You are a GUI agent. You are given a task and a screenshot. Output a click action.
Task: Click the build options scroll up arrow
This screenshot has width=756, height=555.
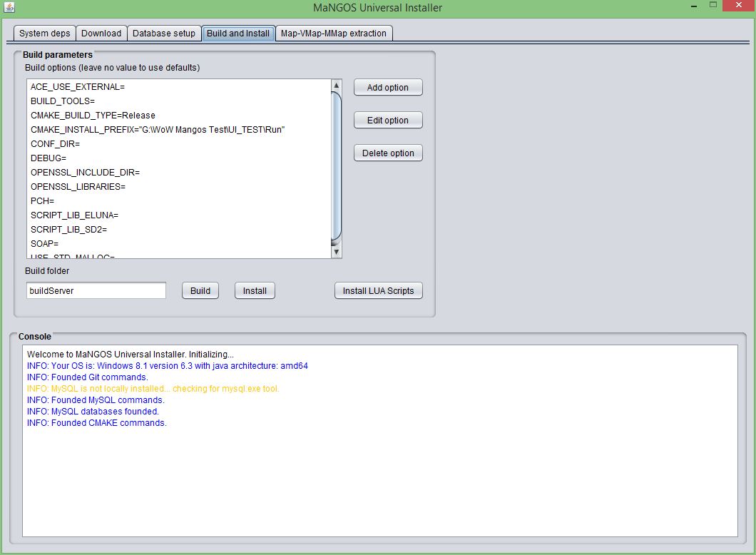tap(337, 86)
